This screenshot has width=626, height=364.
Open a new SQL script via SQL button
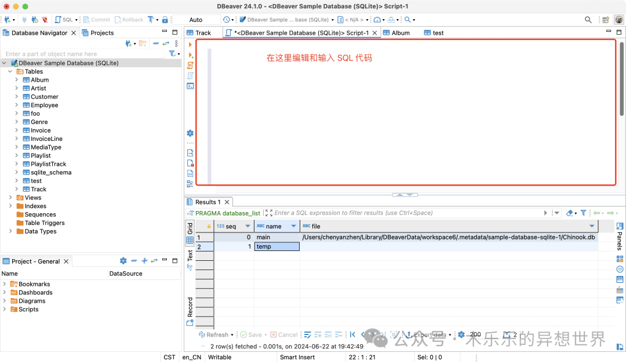point(64,20)
